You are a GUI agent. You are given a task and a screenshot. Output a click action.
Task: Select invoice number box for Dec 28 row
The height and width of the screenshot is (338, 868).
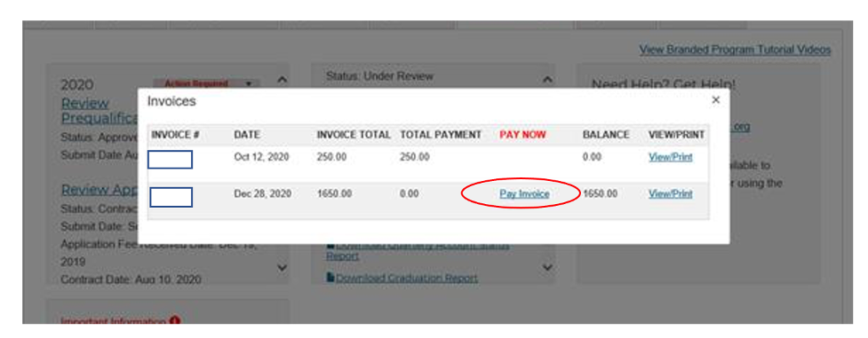[x=171, y=197]
